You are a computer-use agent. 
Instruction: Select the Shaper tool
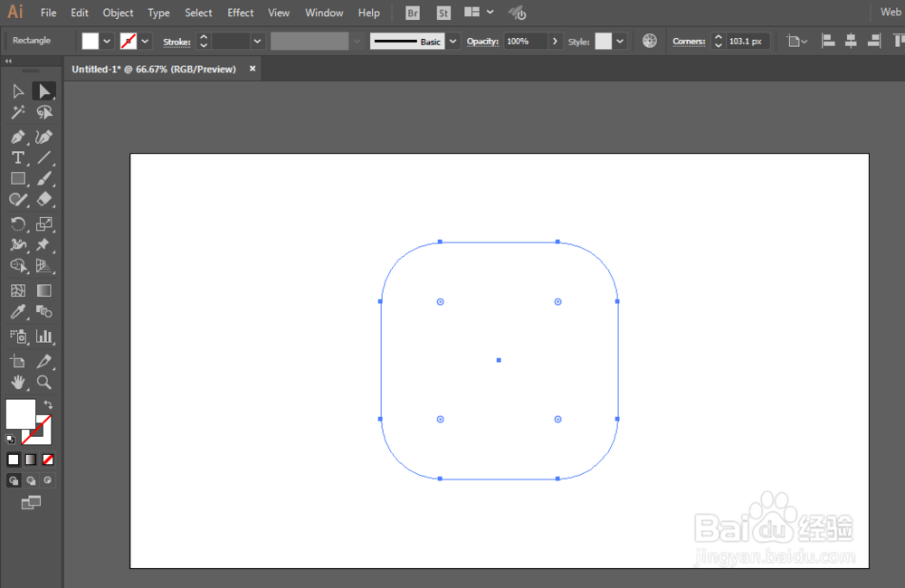(18, 199)
